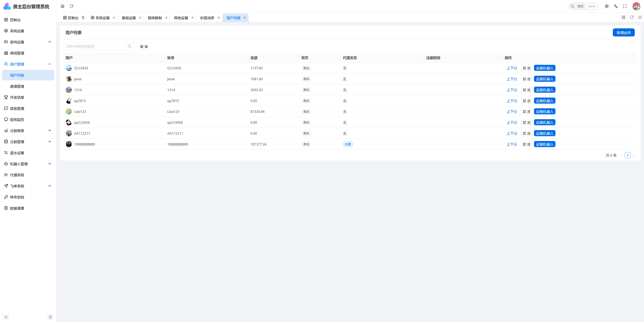Expand the 分数报表 sidebar group

28,131
